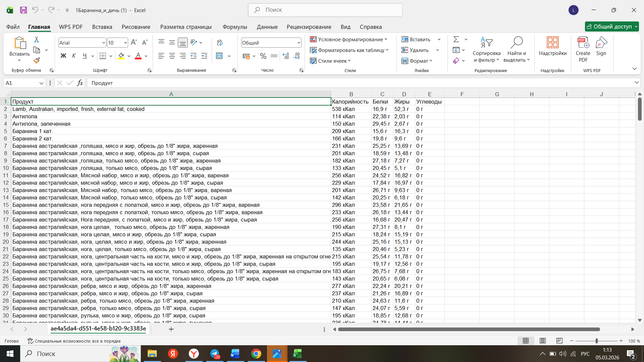This screenshot has width=644, height=362.
Task: Activate the Format Painter brush
Action: pos(37,60)
